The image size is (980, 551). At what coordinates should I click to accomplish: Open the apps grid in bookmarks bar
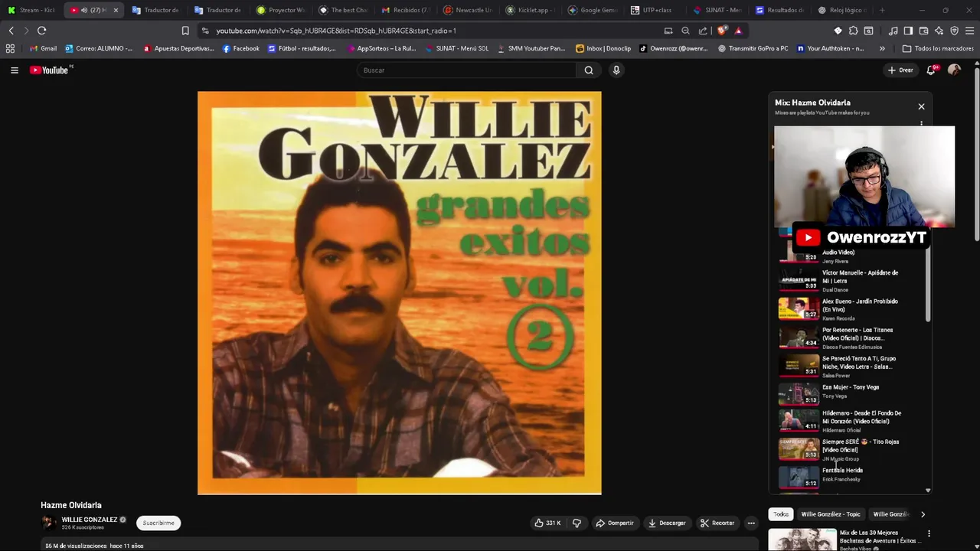point(10,48)
